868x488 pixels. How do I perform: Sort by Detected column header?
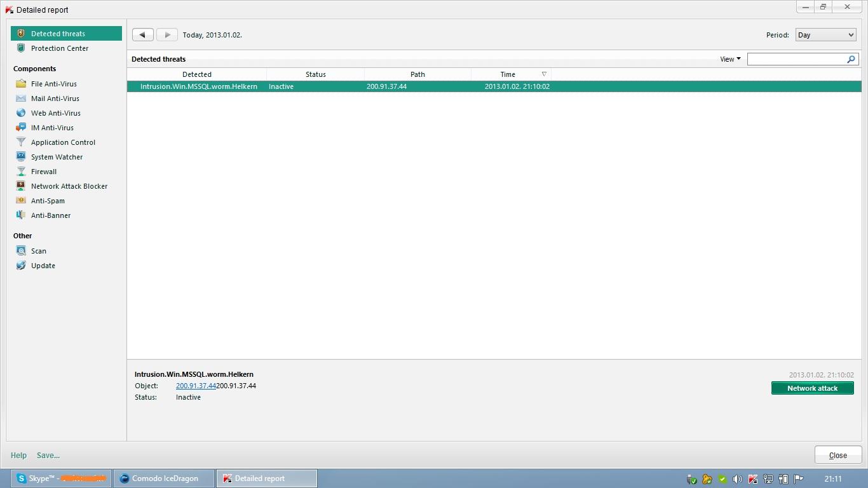pos(197,74)
